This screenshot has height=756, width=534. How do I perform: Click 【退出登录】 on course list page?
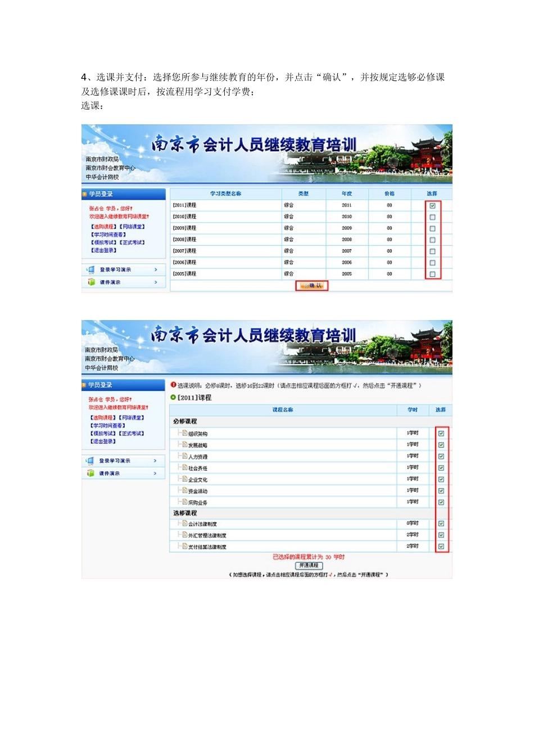tap(103, 442)
